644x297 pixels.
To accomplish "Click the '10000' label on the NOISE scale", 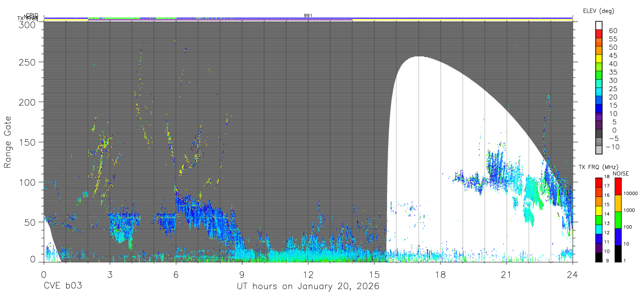I will (x=631, y=193).
